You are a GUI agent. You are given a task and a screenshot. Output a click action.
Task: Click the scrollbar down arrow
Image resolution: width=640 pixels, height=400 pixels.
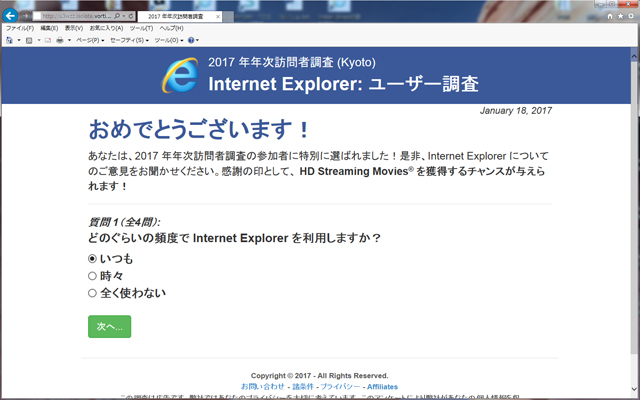coord(634,389)
